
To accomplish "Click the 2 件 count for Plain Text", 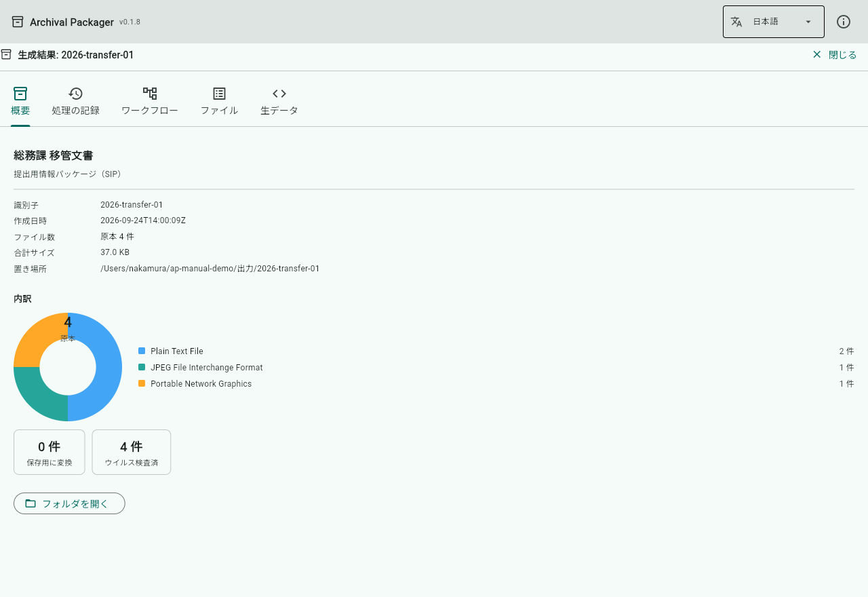I will click(x=846, y=351).
